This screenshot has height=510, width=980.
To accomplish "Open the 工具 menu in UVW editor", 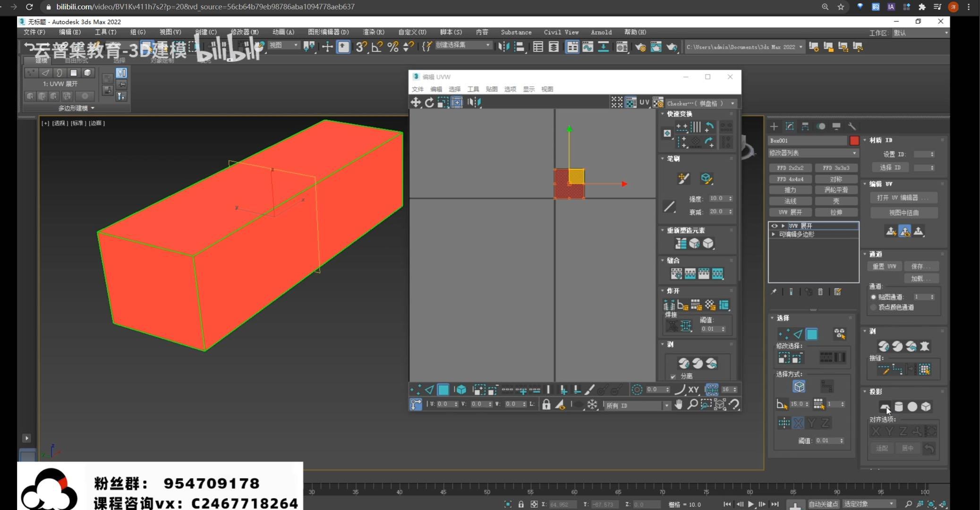I will (x=473, y=89).
